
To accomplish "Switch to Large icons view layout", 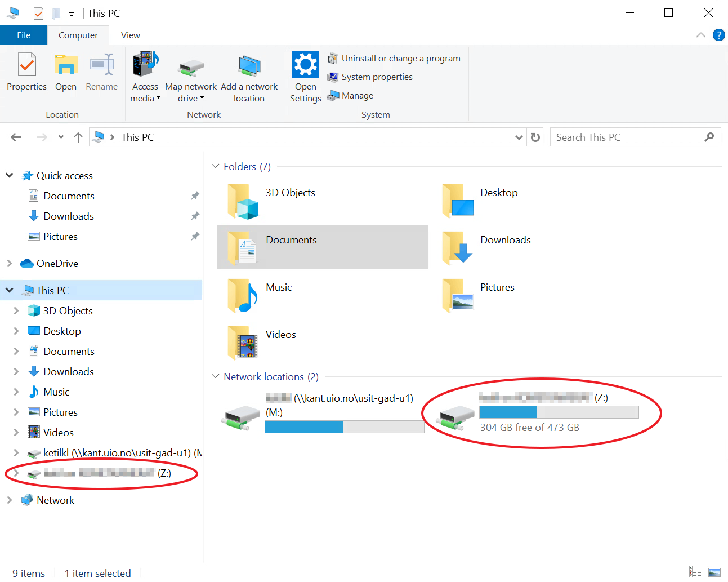I will pos(714,572).
